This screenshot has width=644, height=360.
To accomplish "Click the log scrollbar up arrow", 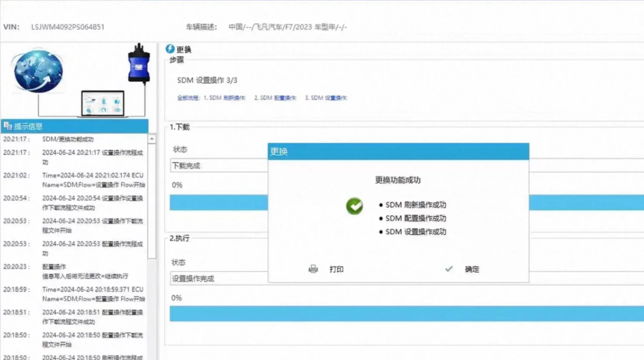I will tap(152, 139).
